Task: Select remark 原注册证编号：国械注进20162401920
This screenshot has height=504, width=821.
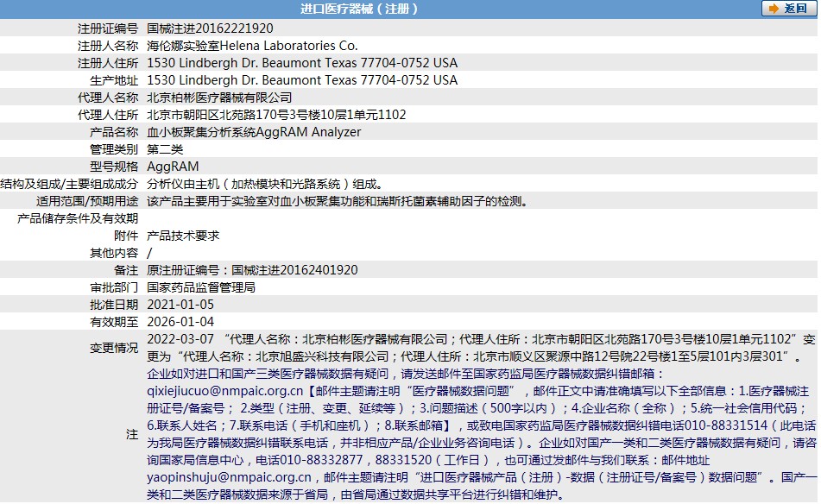Action: (x=252, y=270)
